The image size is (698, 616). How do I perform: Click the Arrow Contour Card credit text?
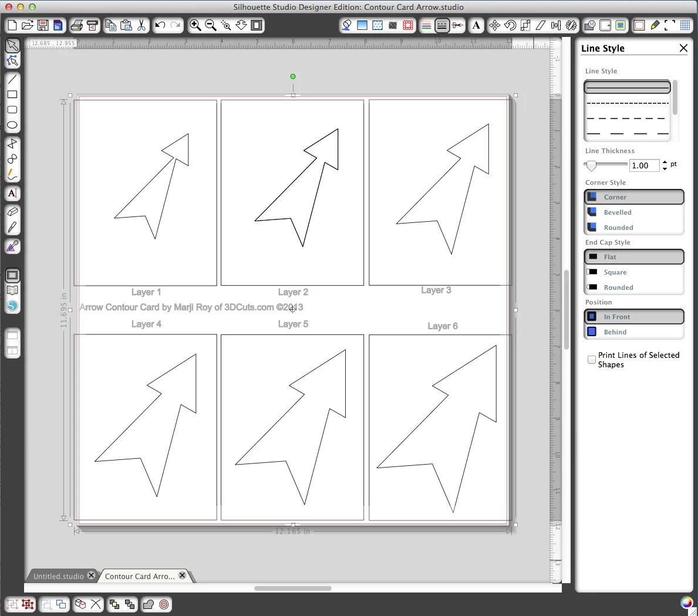pyautogui.click(x=191, y=307)
